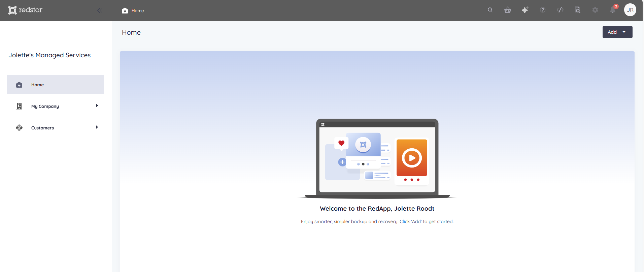The height and width of the screenshot is (272, 644).
Task: Click the 'Enjoy smarter, simpler backup' text
Action: pyautogui.click(x=377, y=221)
